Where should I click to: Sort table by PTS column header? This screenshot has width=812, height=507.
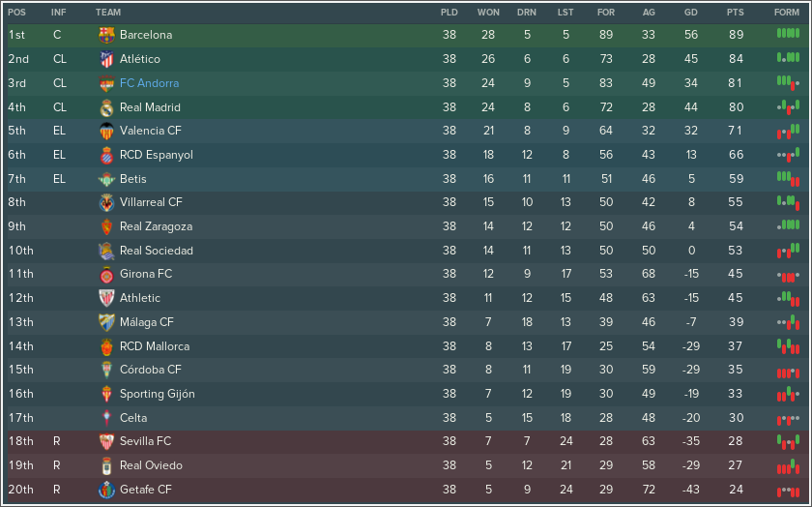(x=735, y=13)
